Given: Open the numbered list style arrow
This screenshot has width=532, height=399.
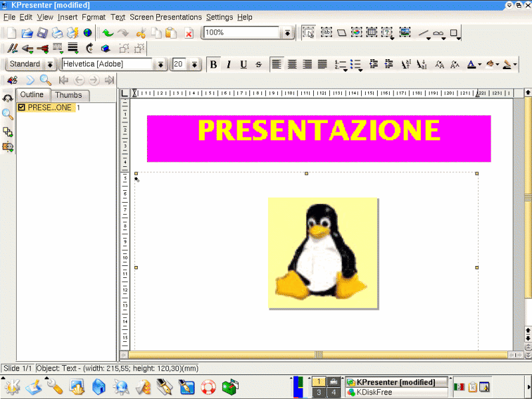Looking at the screenshot, I should 345,70.
